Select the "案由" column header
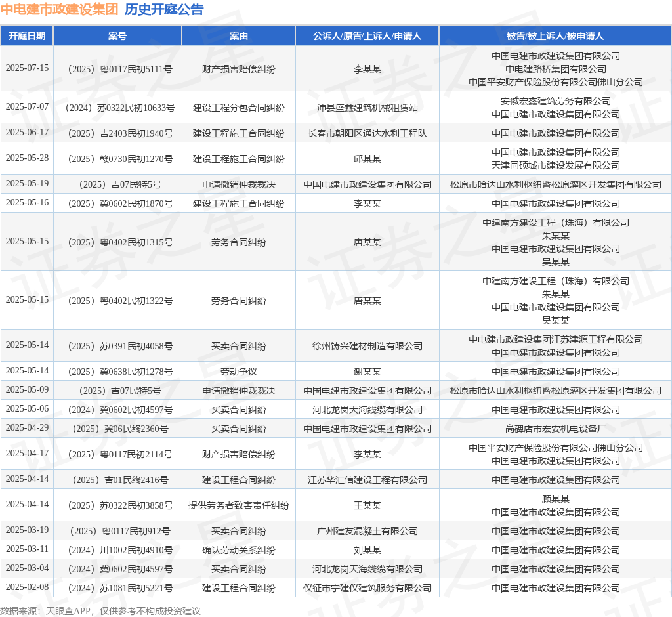Viewport: 672px width, 617px height. pyautogui.click(x=239, y=36)
